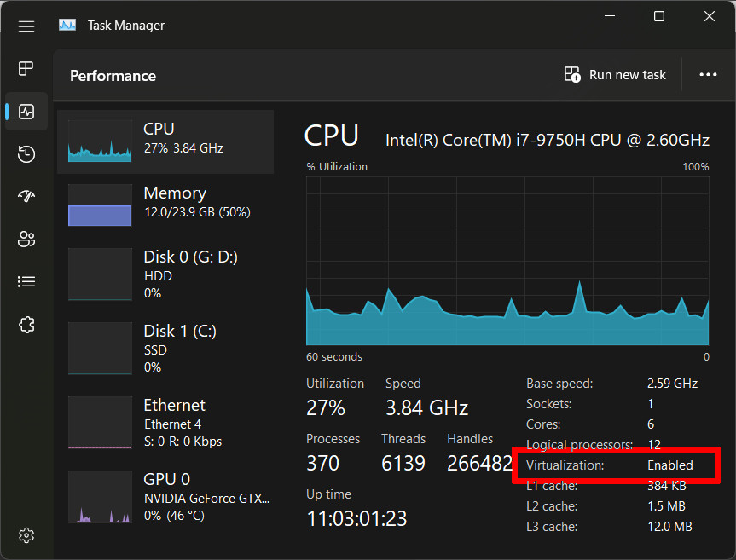Click the 60 seconds graph label
736x560 pixels.
click(x=334, y=357)
